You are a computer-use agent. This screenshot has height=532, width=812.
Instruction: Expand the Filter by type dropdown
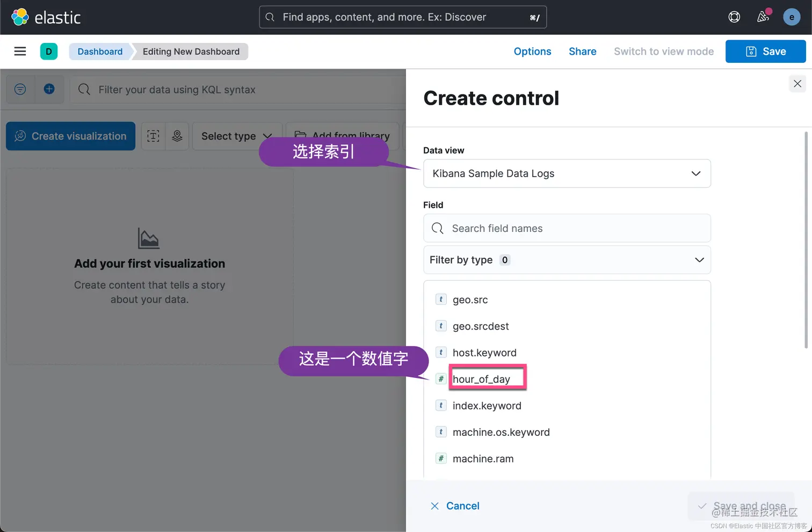tap(567, 260)
